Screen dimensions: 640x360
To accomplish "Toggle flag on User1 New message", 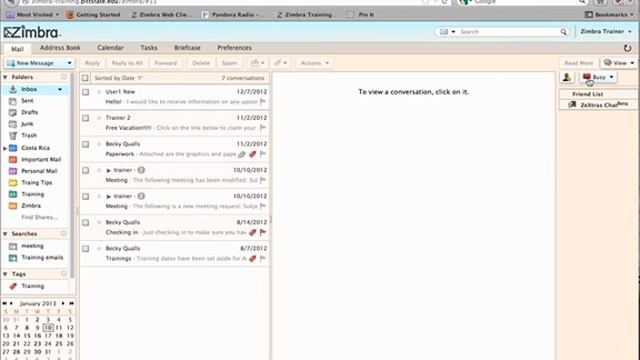I will (263, 102).
